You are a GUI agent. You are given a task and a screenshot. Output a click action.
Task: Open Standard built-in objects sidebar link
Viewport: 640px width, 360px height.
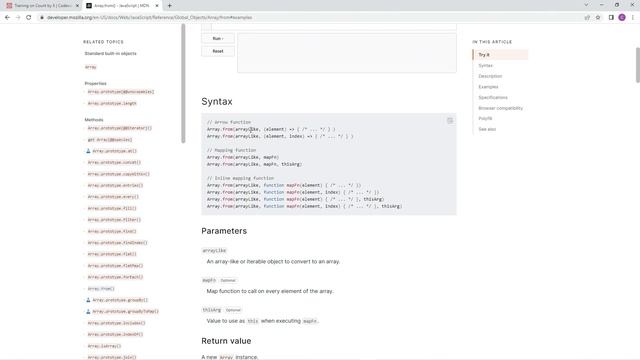(111, 53)
